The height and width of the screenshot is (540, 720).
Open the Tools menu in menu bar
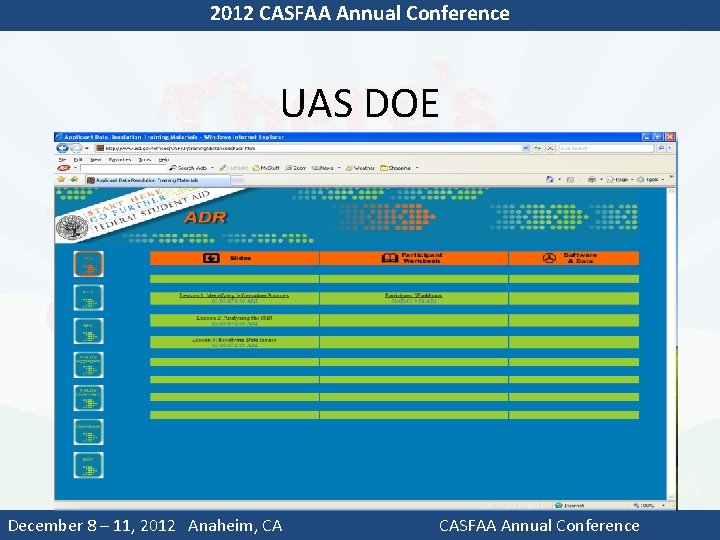(x=145, y=160)
